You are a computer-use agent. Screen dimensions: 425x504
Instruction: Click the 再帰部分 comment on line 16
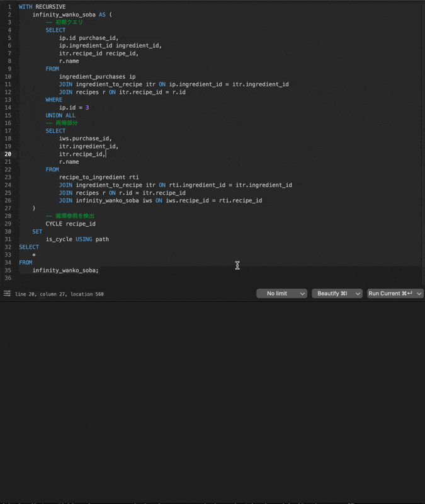coord(62,123)
